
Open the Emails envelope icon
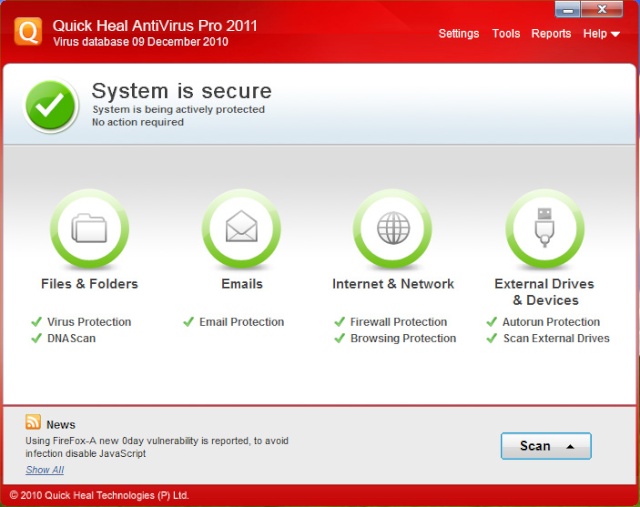tap(241, 229)
